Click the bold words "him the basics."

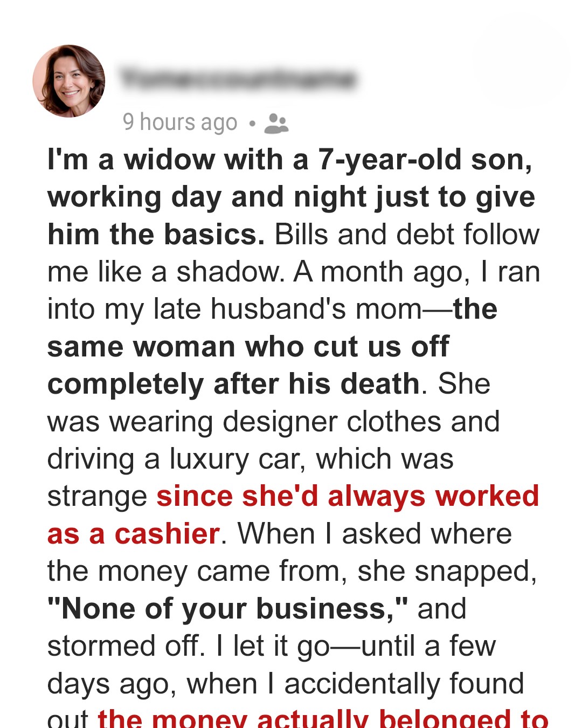tap(156, 235)
